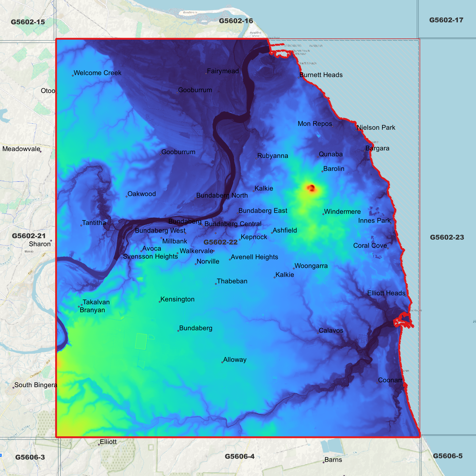Click the Tantitha place marker
Screen dimensions: 476x476
click(82, 225)
